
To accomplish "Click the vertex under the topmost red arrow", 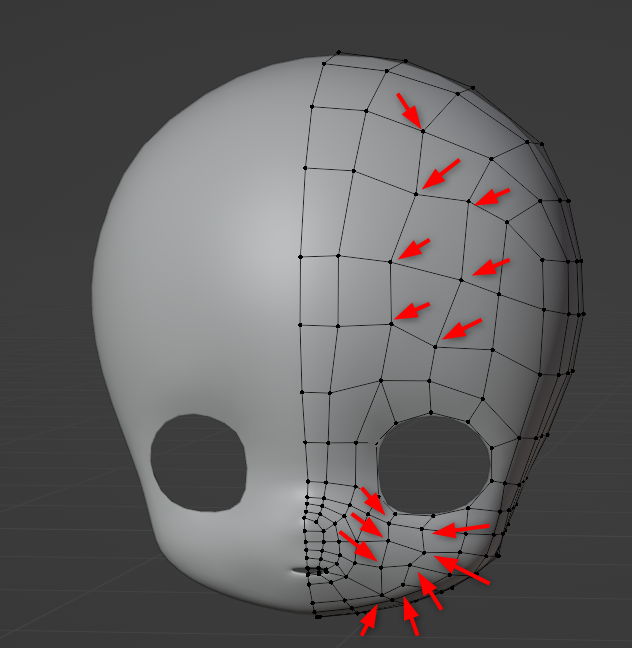I will coord(423,130).
